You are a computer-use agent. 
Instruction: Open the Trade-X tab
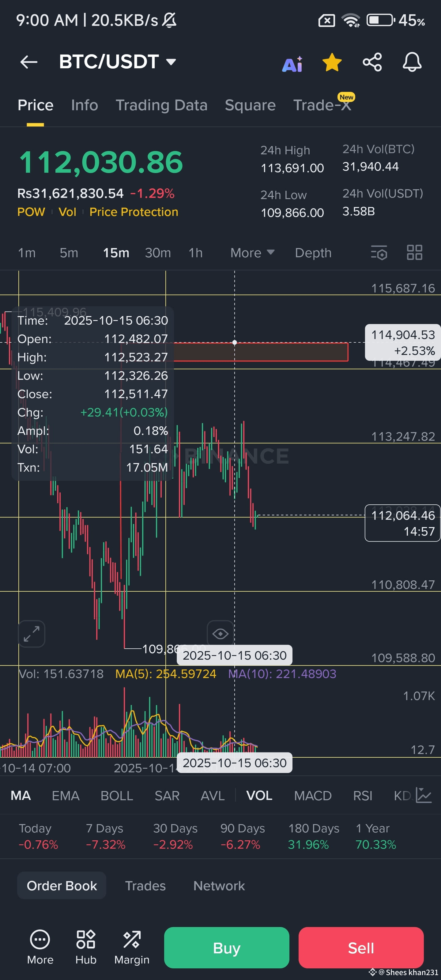tap(322, 105)
